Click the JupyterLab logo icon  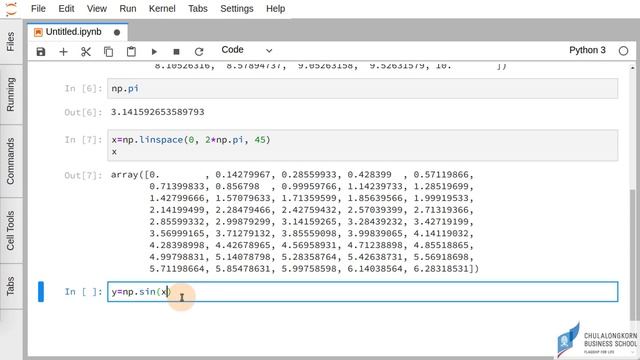[11, 9]
